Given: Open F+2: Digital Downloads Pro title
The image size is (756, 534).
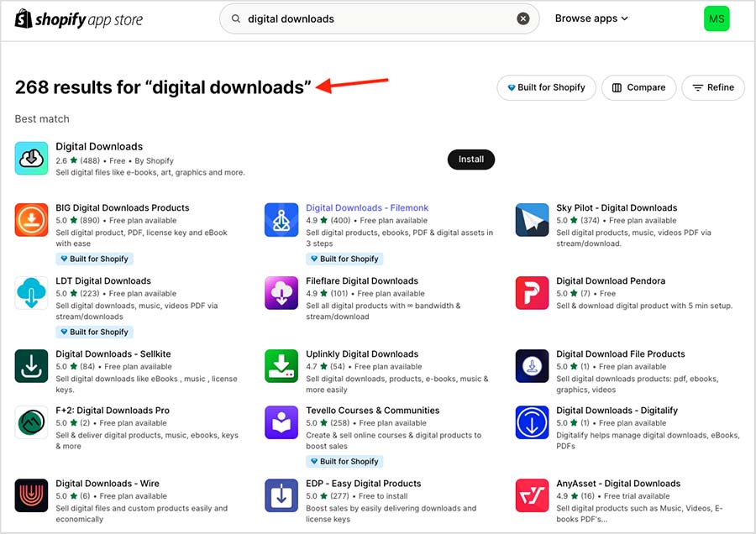Looking at the screenshot, I should click(x=113, y=411).
